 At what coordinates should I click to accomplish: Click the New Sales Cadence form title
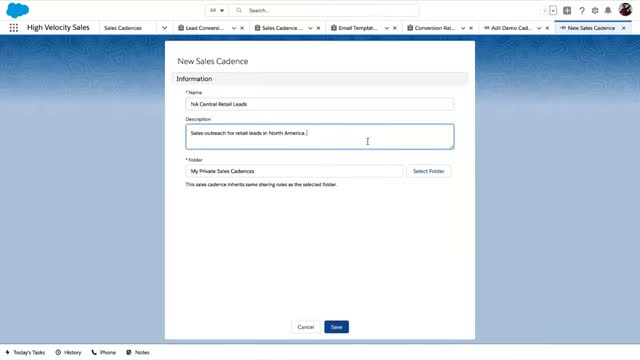click(213, 61)
